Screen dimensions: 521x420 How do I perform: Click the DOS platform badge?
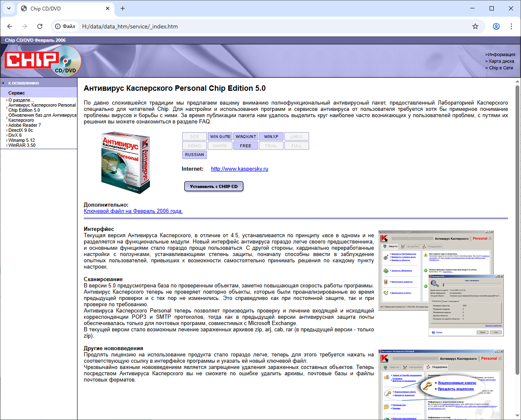[x=195, y=136]
